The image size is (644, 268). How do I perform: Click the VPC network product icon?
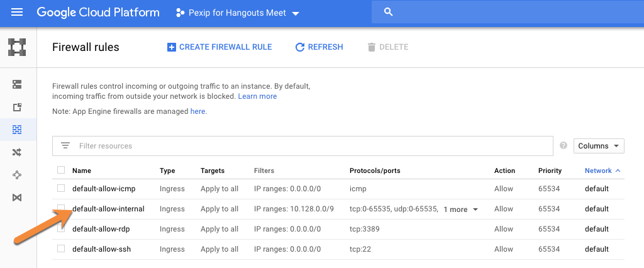tap(17, 47)
